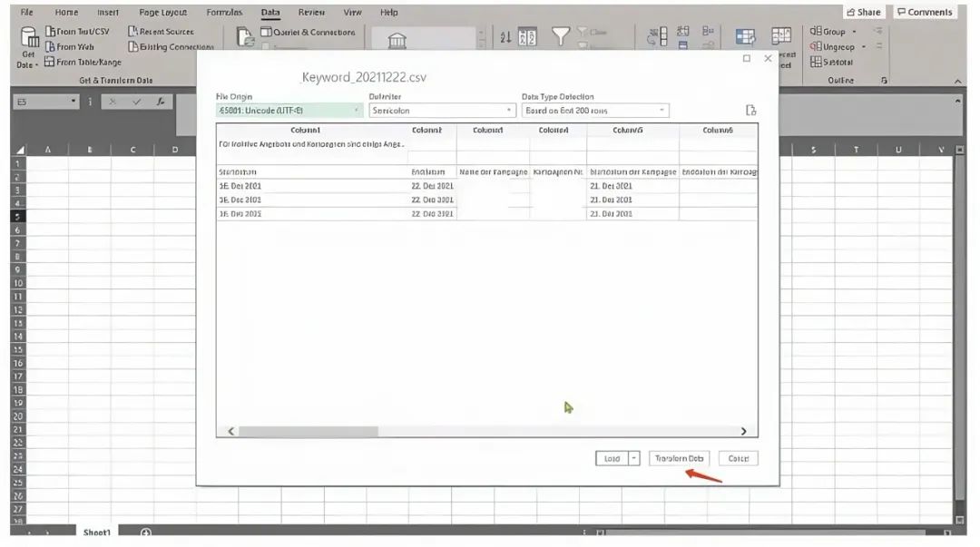Select From Text/CSV import
The image size is (980, 547).
click(77, 31)
